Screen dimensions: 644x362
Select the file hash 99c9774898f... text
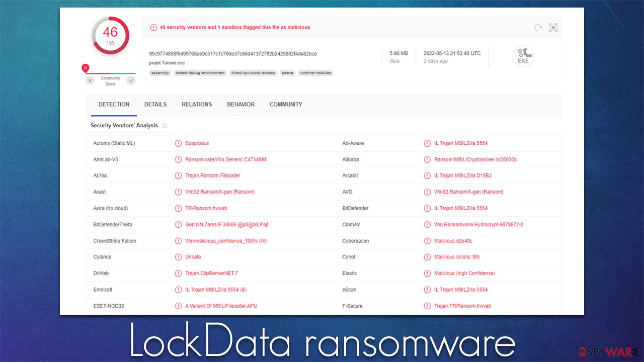tap(233, 54)
